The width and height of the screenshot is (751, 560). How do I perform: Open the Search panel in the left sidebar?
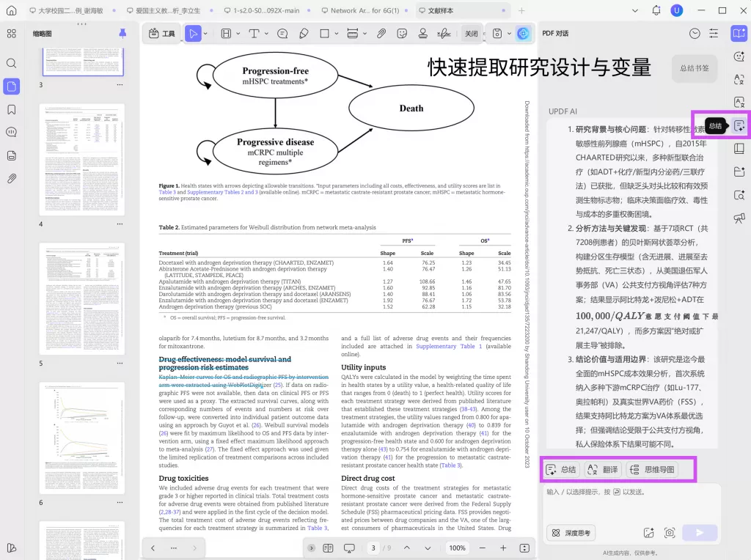(x=11, y=63)
